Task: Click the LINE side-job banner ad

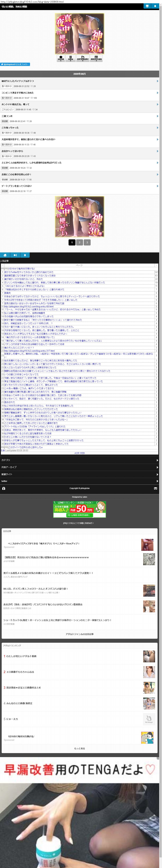Action: 80,509
